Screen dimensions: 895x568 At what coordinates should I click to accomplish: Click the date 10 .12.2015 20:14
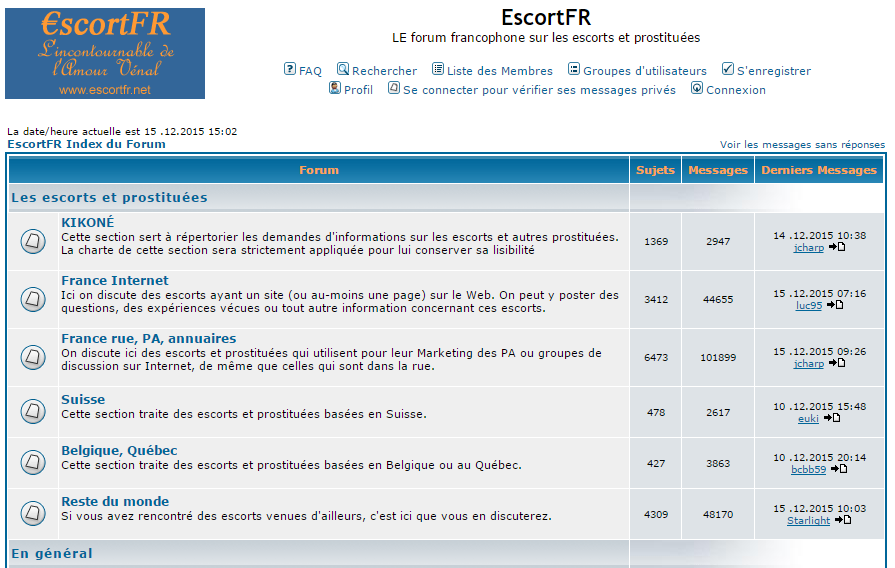coord(819,457)
